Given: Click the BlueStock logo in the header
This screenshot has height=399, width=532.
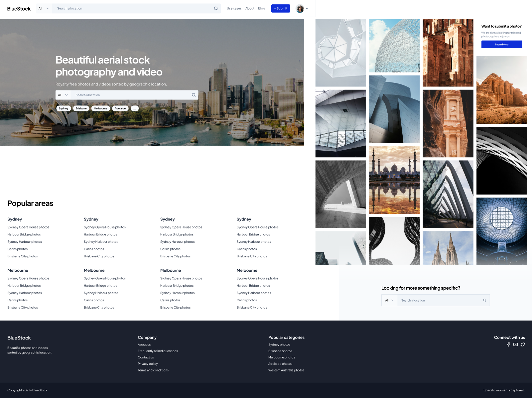Looking at the screenshot, I should (19, 9).
